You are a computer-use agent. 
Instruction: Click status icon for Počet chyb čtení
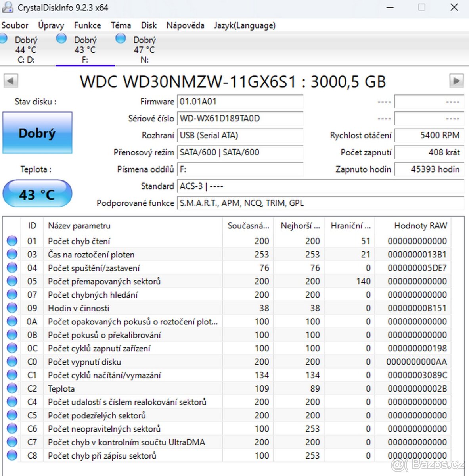(x=12, y=241)
